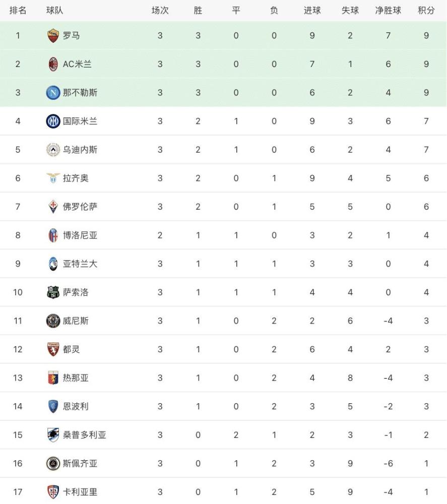The image size is (447, 504).
Task: Select the Sampdoria striped badge
Action: click(x=53, y=435)
